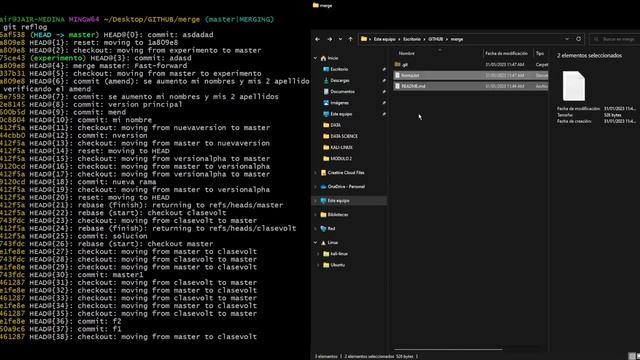Viewport: 640px width, 360px height.
Task: Select 'merge' in address breadcrumb
Action: point(457,39)
